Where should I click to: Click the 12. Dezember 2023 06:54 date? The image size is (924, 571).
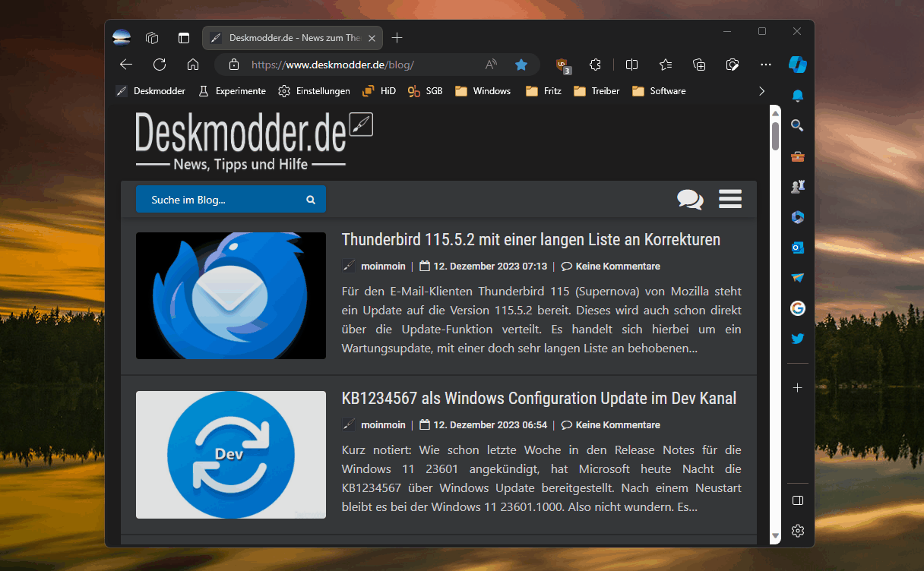coord(490,425)
